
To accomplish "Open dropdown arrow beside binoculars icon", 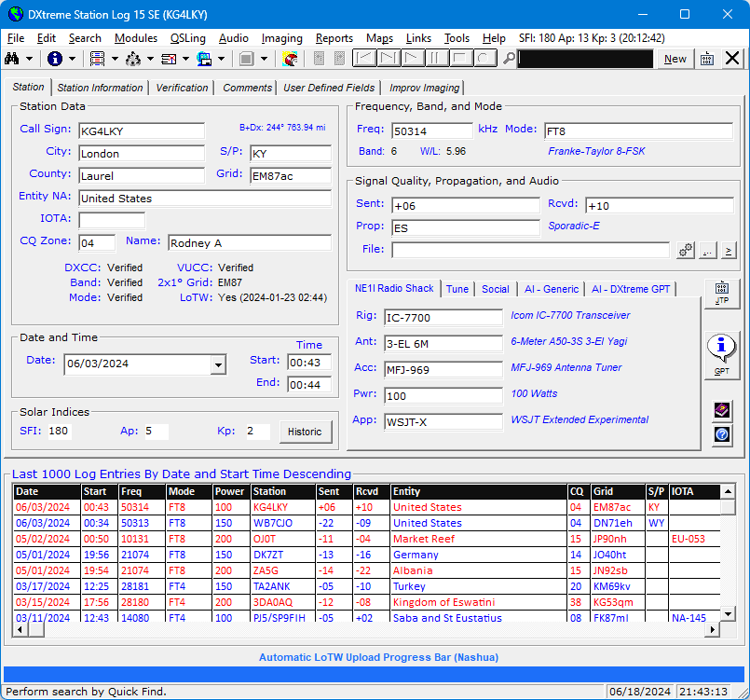I will [x=31, y=59].
